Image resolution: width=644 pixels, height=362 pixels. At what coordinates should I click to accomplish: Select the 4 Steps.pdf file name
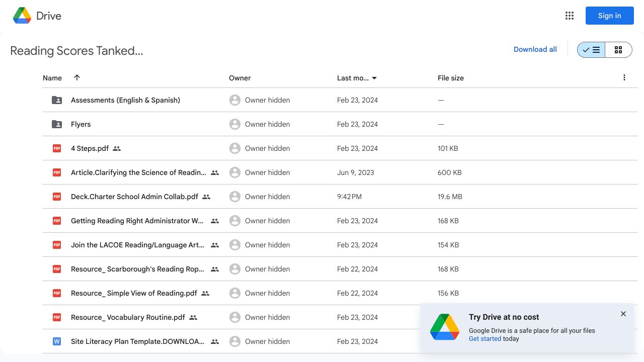click(x=90, y=148)
